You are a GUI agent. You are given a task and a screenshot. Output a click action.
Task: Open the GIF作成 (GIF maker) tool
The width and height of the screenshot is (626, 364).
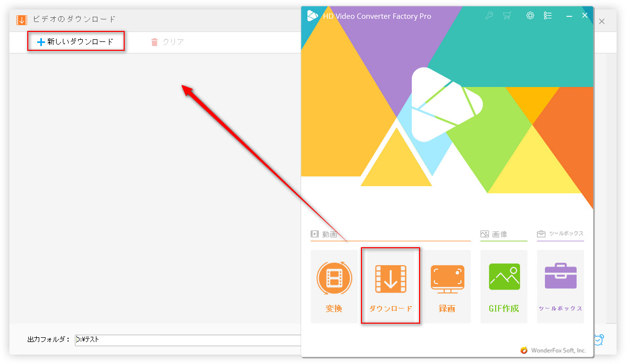(x=503, y=285)
